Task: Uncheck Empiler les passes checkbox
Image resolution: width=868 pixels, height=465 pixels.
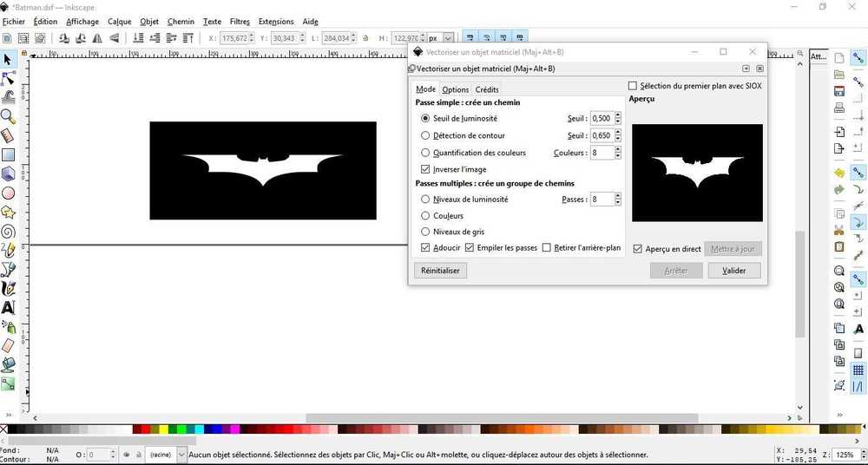Action: (470, 248)
